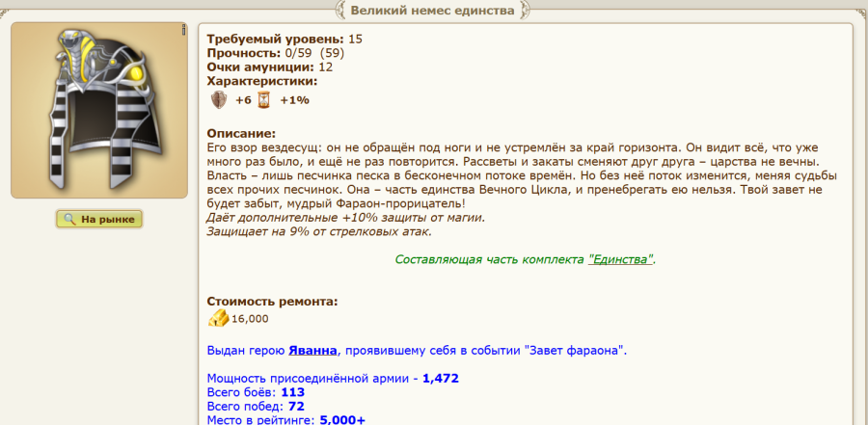The image size is (868, 425).
Task: Open the "На рынке" market search
Action: tap(99, 219)
